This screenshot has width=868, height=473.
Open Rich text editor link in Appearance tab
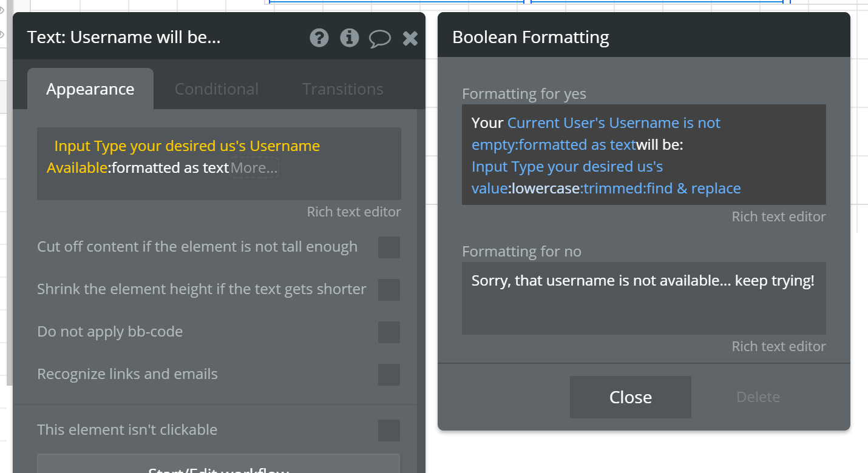point(353,212)
